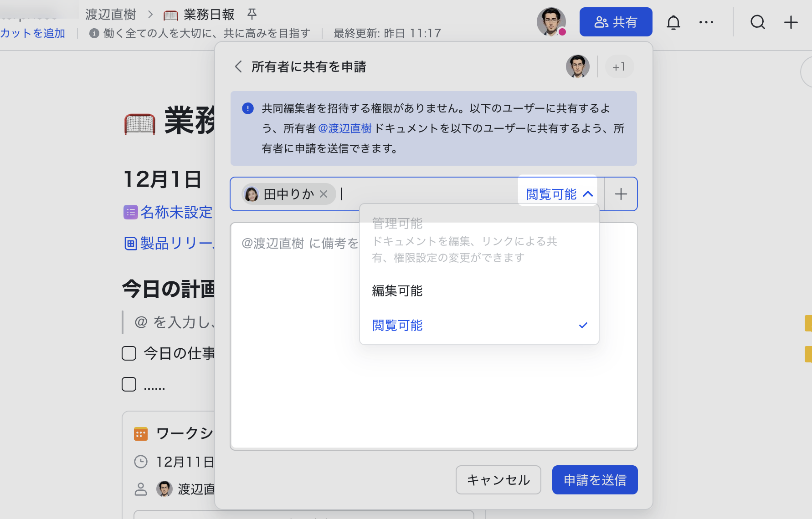
Task: Select 閲覧可能 permission option
Action: point(397,326)
